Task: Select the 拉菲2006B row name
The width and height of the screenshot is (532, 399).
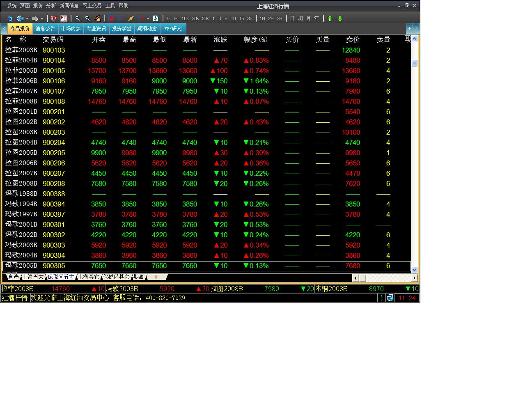Action: (x=21, y=81)
